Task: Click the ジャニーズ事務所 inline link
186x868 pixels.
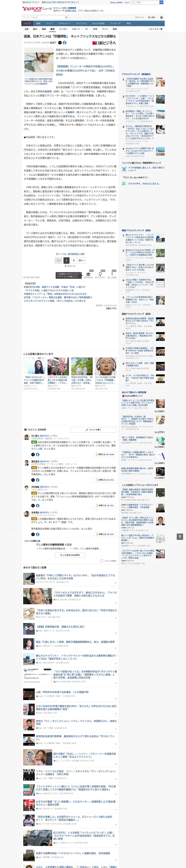Action: coord(65,112)
